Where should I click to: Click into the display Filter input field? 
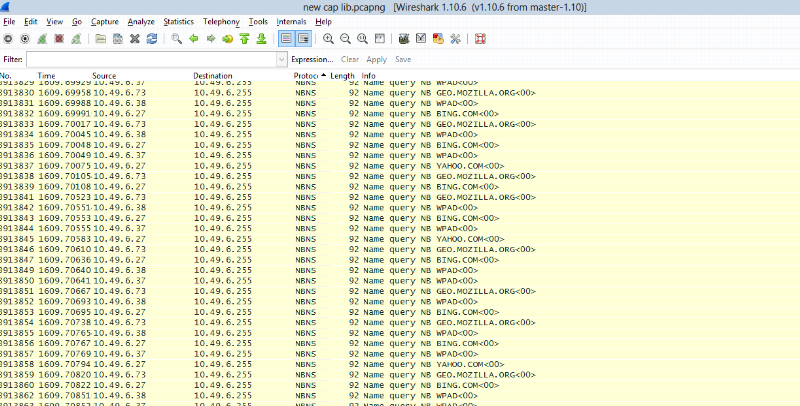pos(150,59)
